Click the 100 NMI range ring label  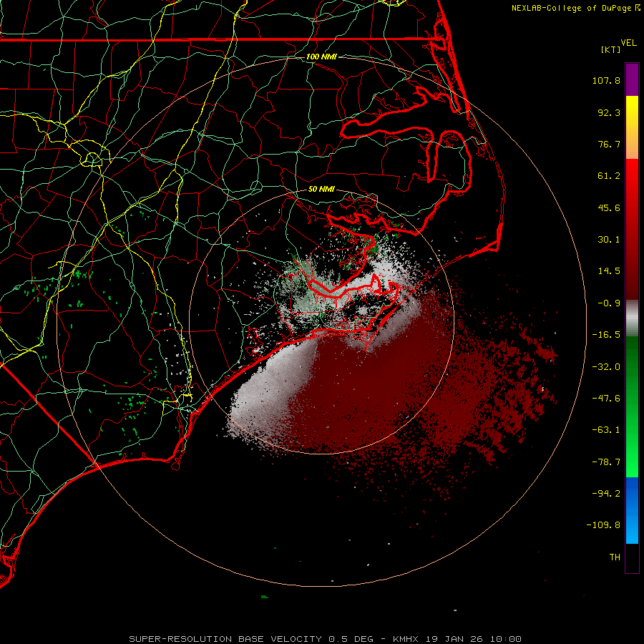321,57
